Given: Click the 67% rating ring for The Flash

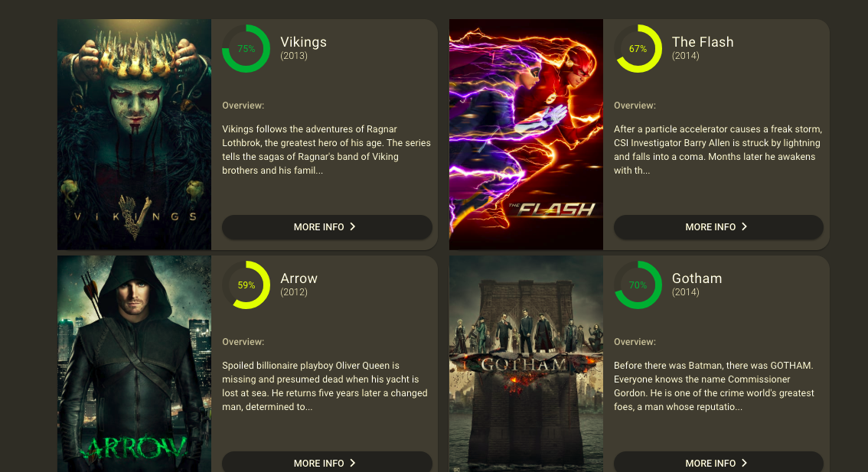Looking at the screenshot, I should pos(638,49).
